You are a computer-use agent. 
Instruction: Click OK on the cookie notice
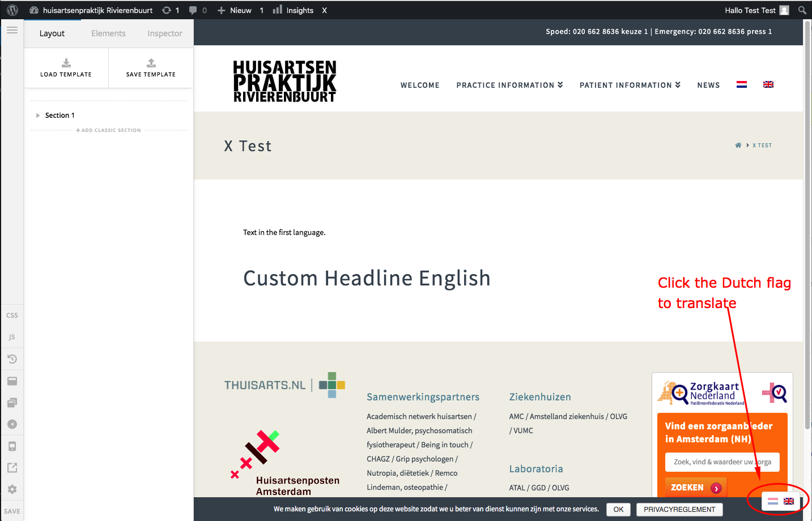618,509
